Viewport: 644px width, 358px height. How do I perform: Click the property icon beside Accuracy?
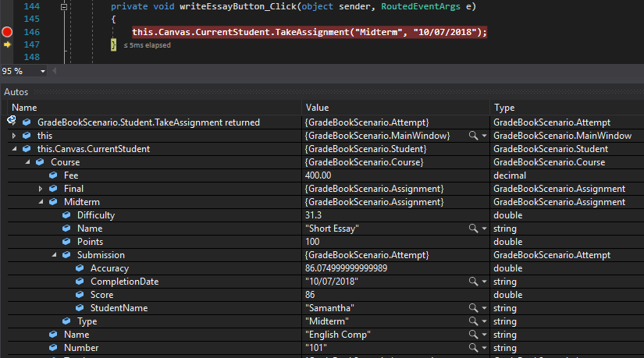pos(80,268)
